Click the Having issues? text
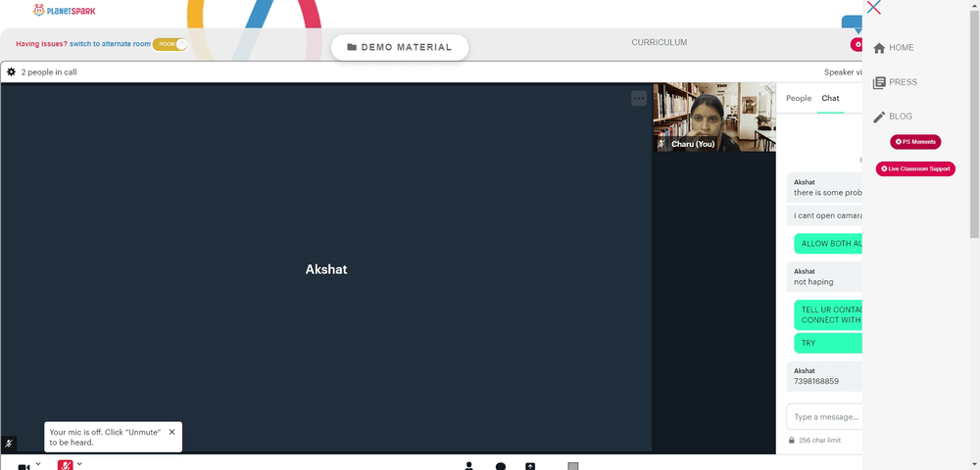This screenshot has height=470, width=980. (x=41, y=44)
